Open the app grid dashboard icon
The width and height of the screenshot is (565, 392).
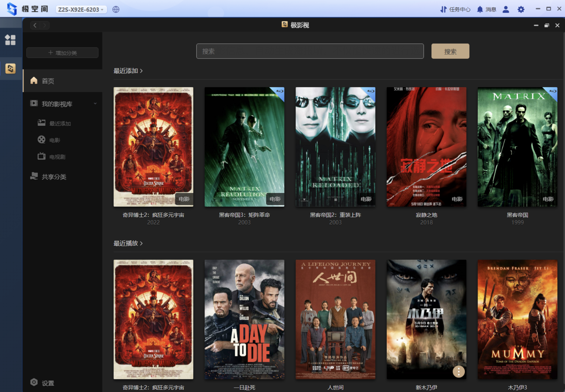pos(10,40)
